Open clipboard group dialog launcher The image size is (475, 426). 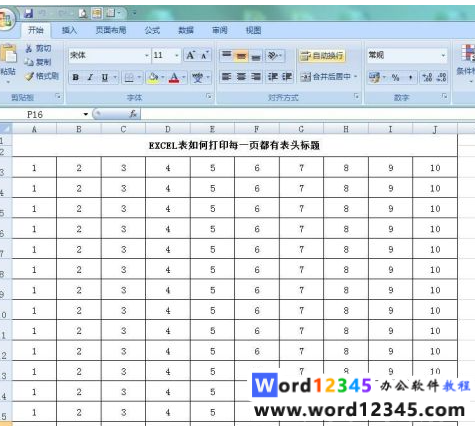click(59, 97)
